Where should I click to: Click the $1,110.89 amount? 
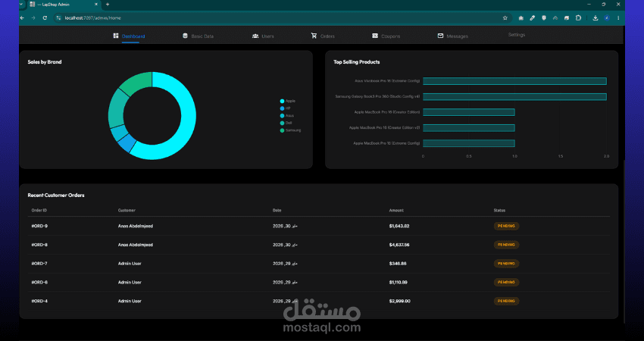pos(399,283)
